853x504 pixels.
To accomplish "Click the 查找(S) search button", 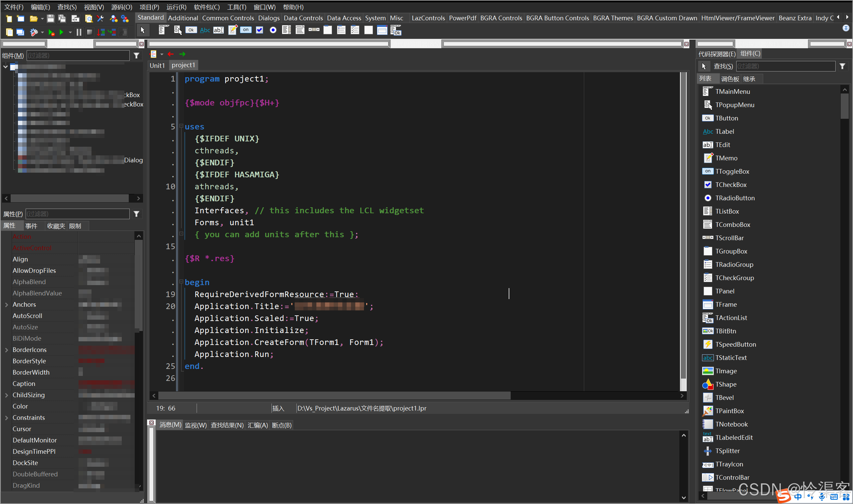I will [x=723, y=66].
